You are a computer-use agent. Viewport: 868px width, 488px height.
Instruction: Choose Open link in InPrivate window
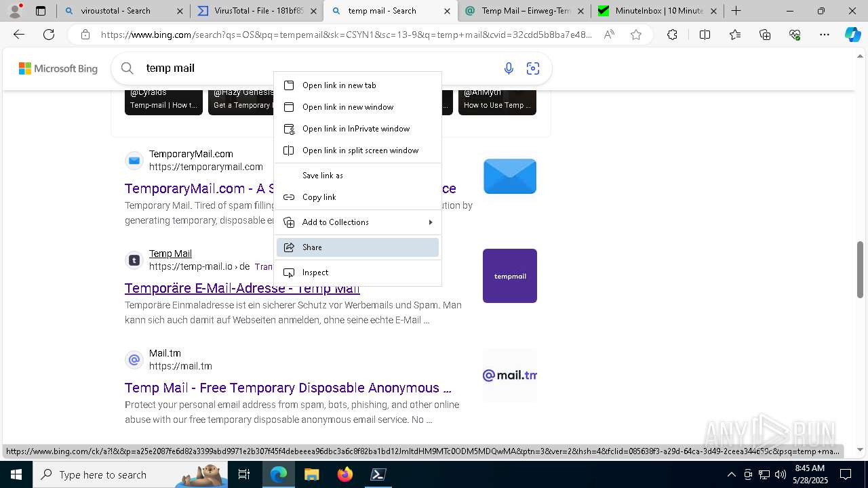[x=358, y=129]
